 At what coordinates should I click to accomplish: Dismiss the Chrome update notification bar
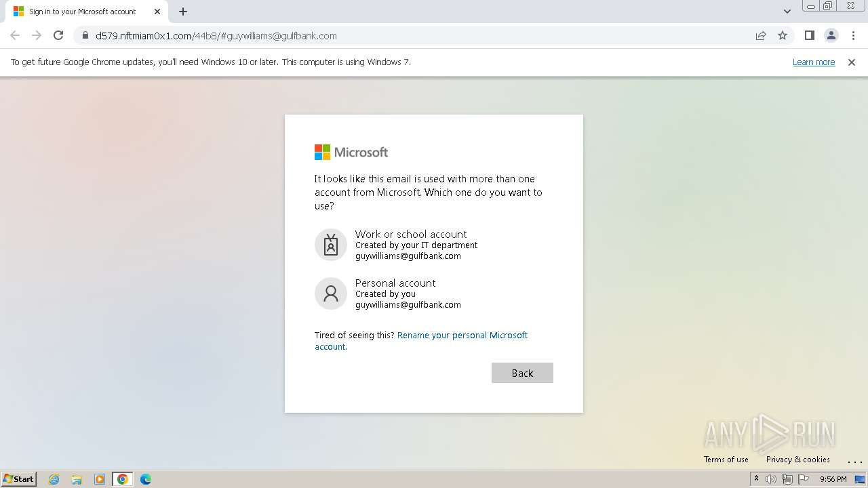pos(852,62)
